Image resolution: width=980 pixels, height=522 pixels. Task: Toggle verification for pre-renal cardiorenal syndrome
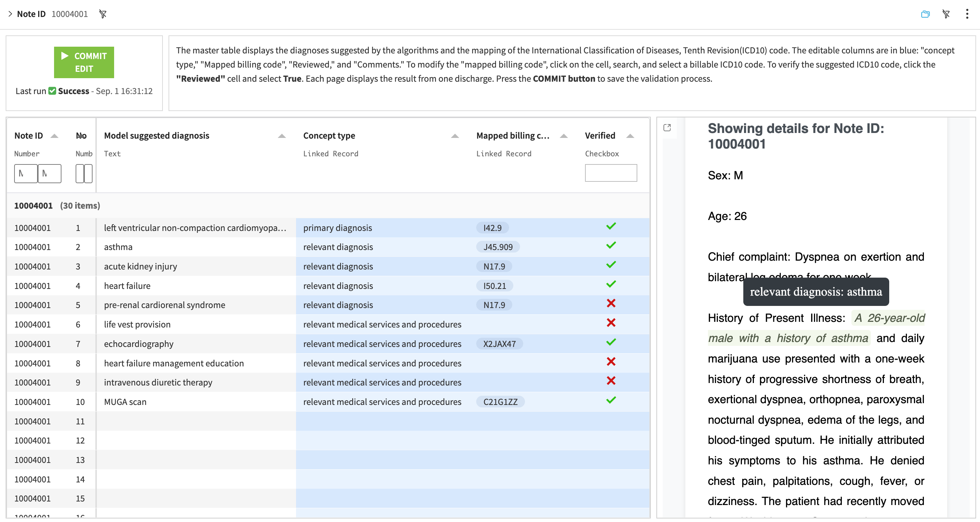(x=611, y=303)
